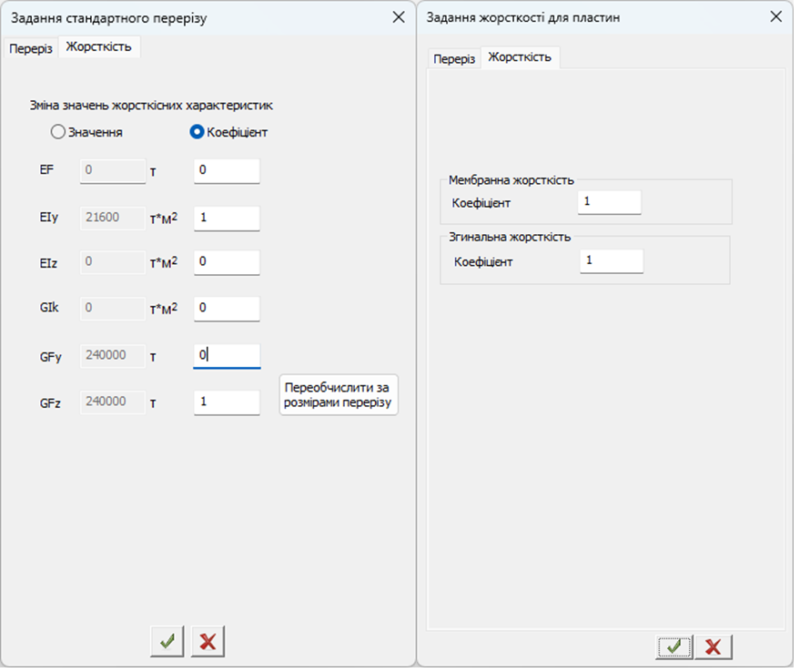
Task: Click the GFz coefficient input field
Action: click(x=227, y=402)
